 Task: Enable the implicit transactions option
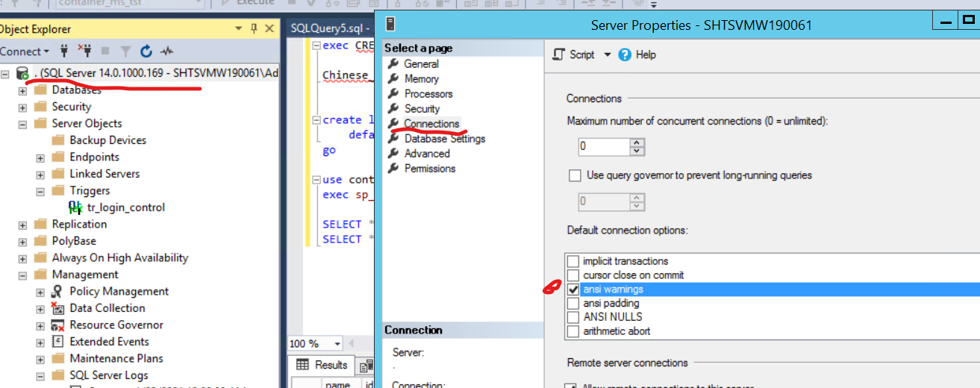[573, 261]
